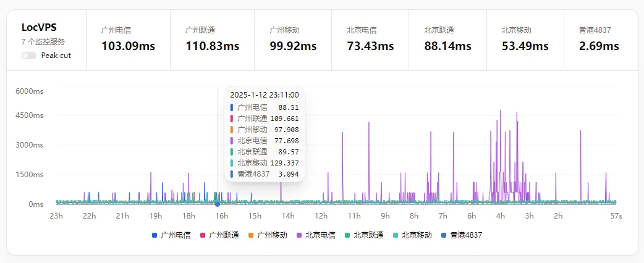The width and height of the screenshot is (644, 263).
Task: Toggle 广州联通 series in chart legend
Action: [x=219, y=235]
